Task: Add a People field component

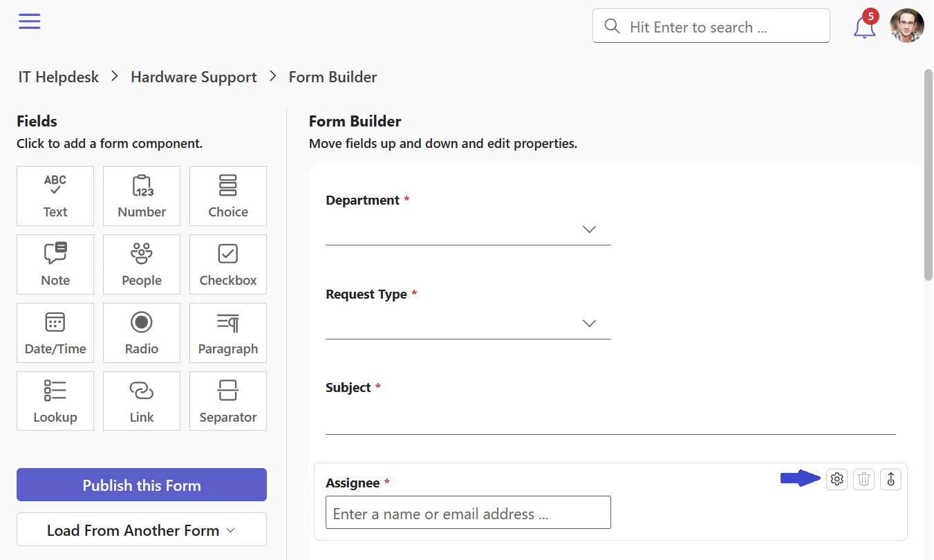Action: pyautogui.click(x=142, y=264)
